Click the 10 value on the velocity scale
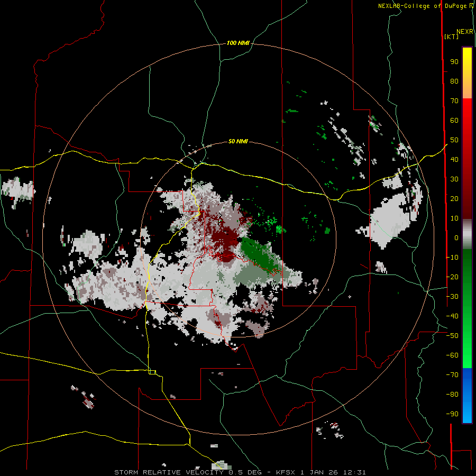Screen dimensions: 476x476 click(x=454, y=218)
